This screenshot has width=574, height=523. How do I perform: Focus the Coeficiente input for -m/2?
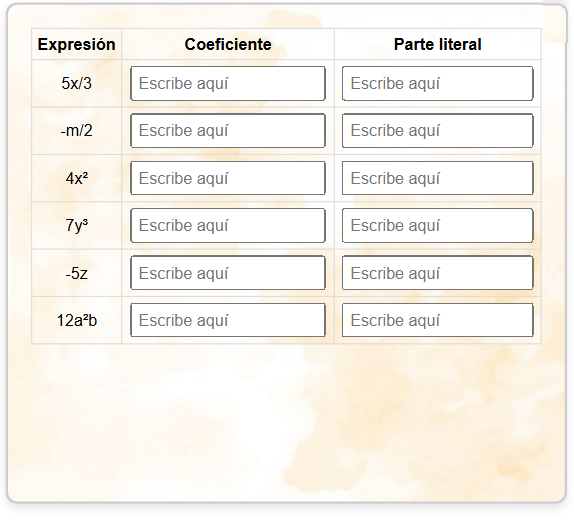coord(228,131)
